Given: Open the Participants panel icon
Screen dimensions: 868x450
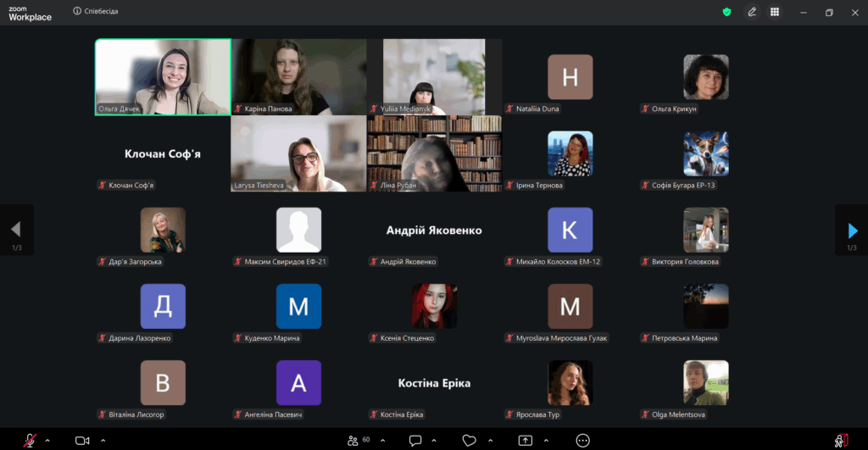Looking at the screenshot, I should click(x=353, y=441).
